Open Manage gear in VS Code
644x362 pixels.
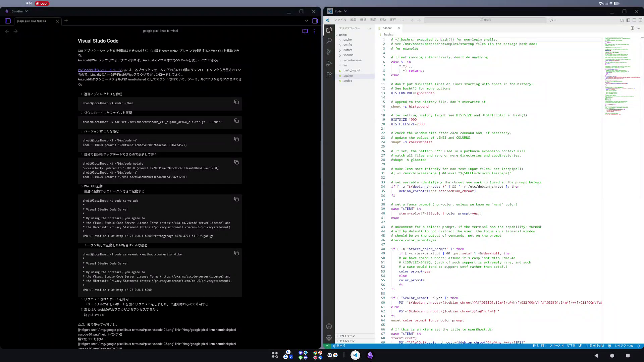[329, 338]
